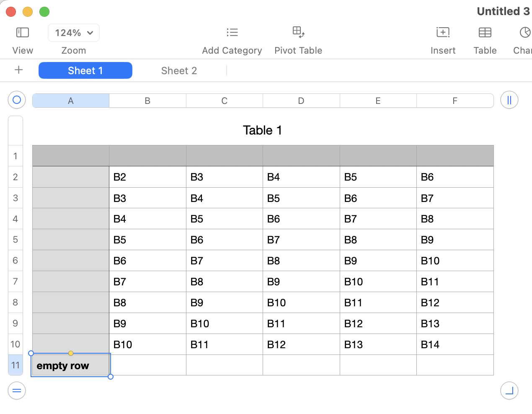Select column F header

(x=455, y=101)
